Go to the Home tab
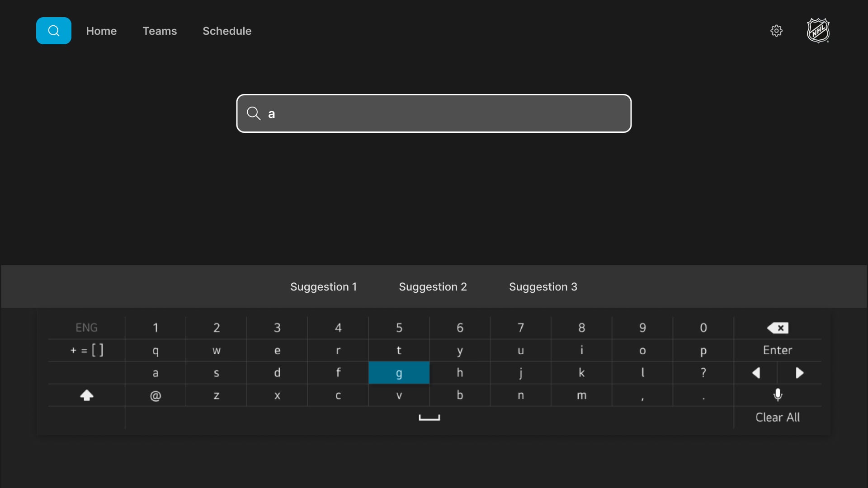 pyautogui.click(x=101, y=31)
